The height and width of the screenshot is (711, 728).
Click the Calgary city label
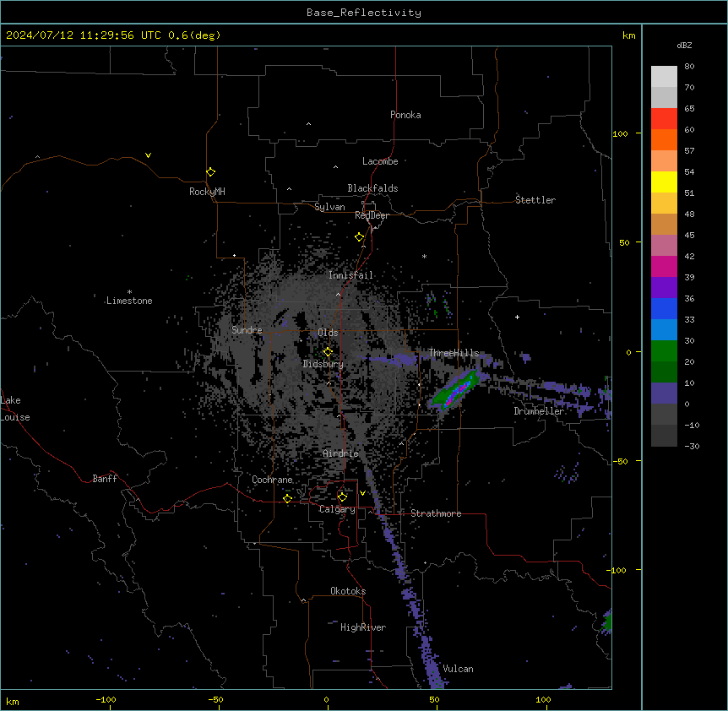coord(337,509)
